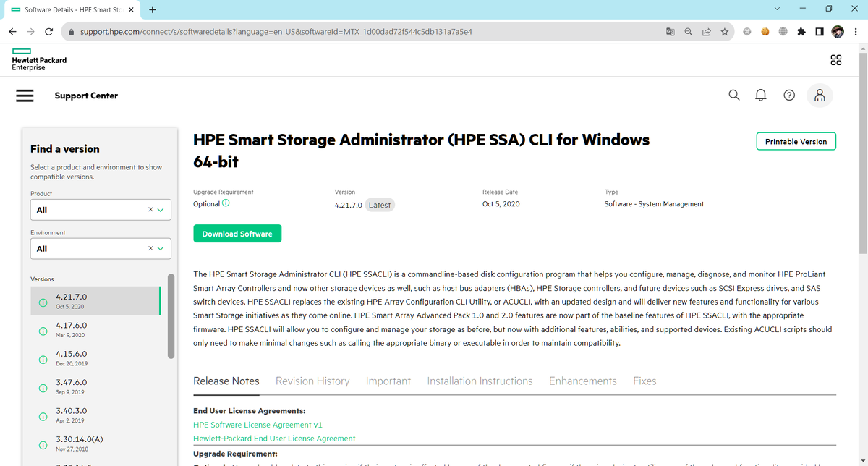Open Chrome three-dot menu
The height and width of the screenshot is (466, 868).
click(856, 32)
